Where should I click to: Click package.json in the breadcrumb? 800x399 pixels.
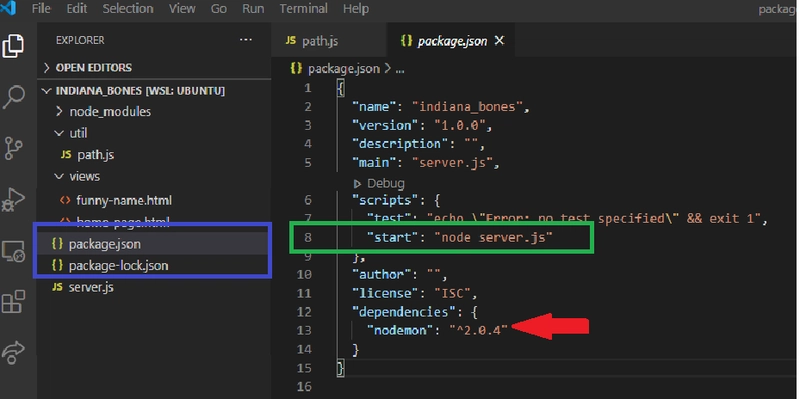344,68
